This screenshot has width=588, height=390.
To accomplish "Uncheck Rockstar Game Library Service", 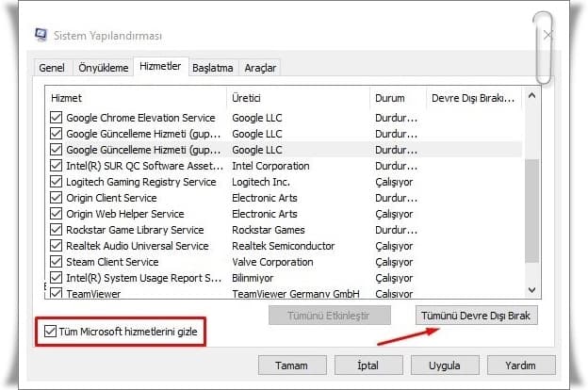I will [x=56, y=230].
